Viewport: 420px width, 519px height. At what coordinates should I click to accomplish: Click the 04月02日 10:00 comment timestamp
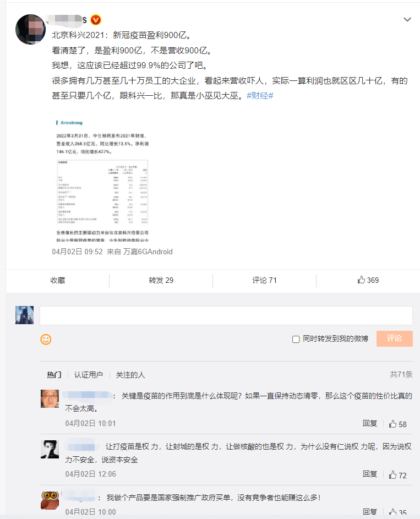coord(90,512)
